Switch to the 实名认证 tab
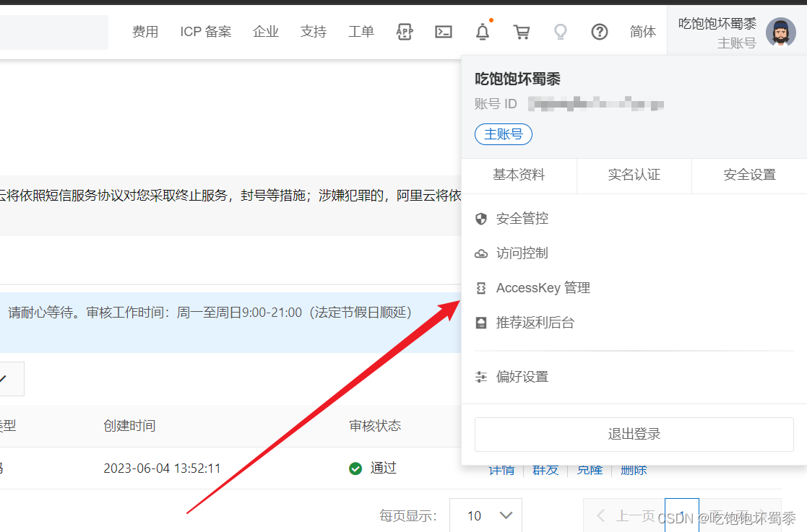 tap(634, 175)
